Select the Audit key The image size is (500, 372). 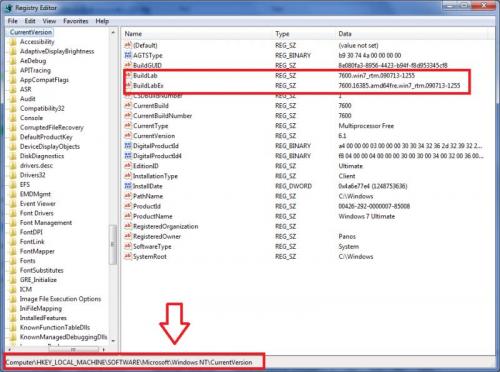(x=28, y=99)
